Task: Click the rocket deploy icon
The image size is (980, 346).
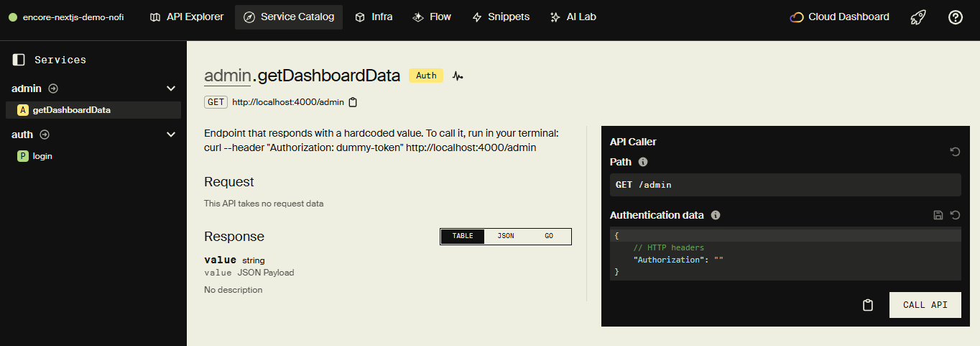Action: pos(918,17)
